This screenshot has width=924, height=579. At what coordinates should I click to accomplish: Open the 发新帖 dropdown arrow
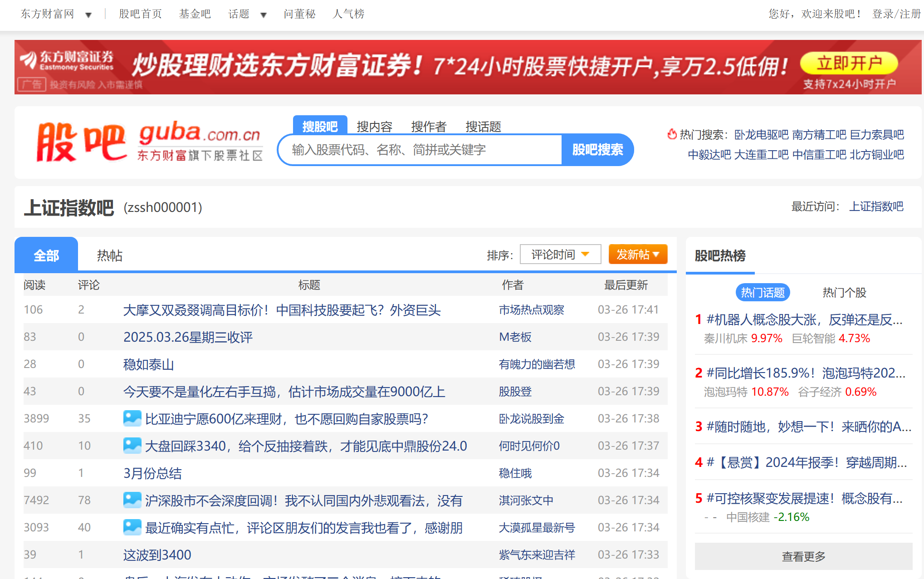[655, 254]
